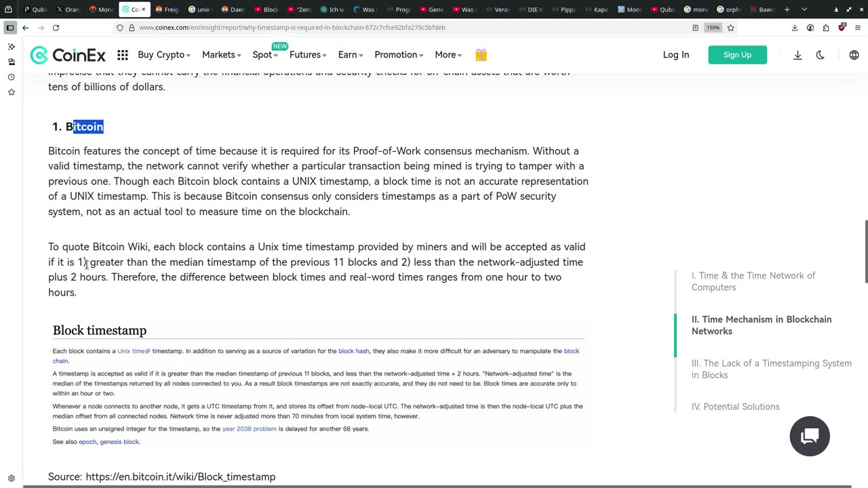Reset the 150% zoom indicator
Image resolution: width=868 pixels, height=488 pixels.
pyautogui.click(x=713, y=28)
